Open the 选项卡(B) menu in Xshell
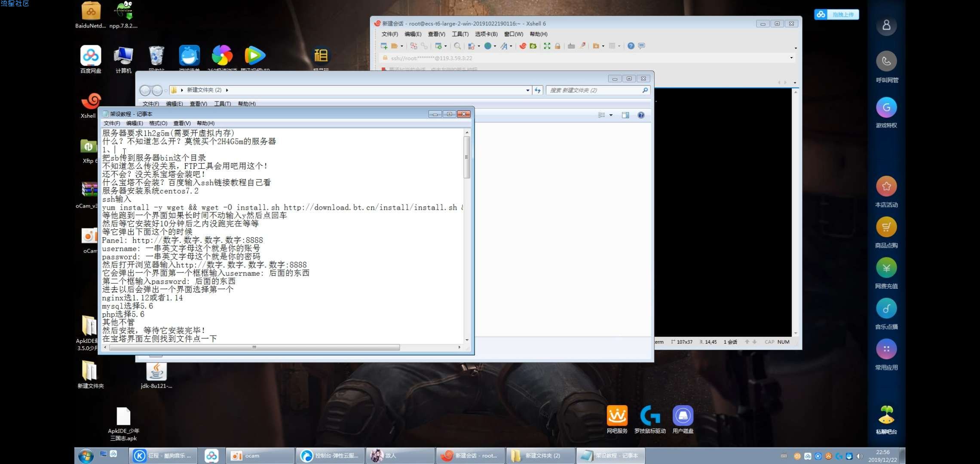The image size is (980, 464). (x=486, y=34)
